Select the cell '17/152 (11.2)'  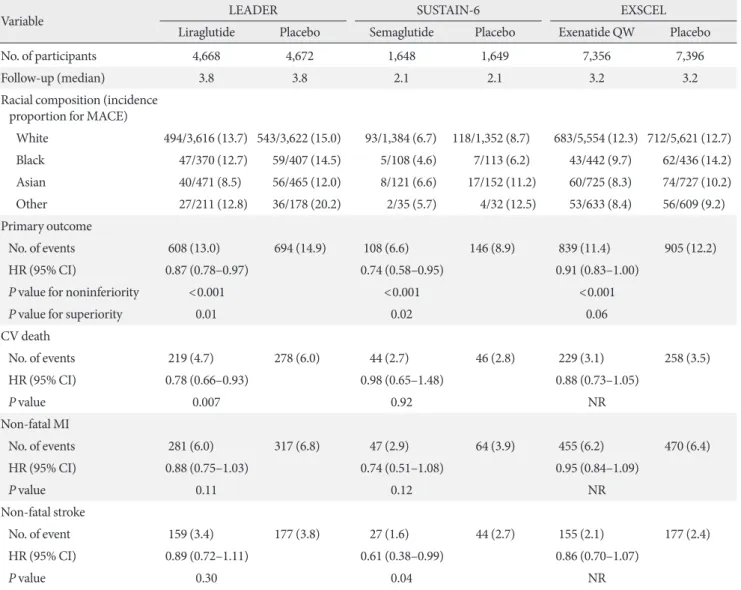(x=502, y=182)
